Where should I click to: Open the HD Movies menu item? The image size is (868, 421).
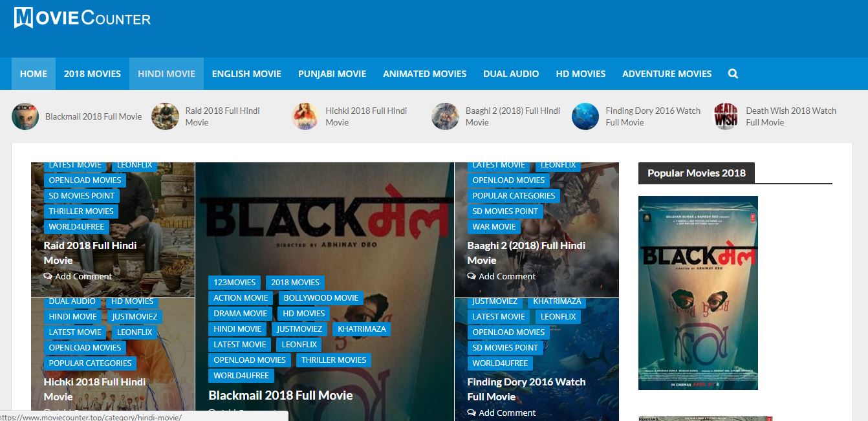[581, 74]
